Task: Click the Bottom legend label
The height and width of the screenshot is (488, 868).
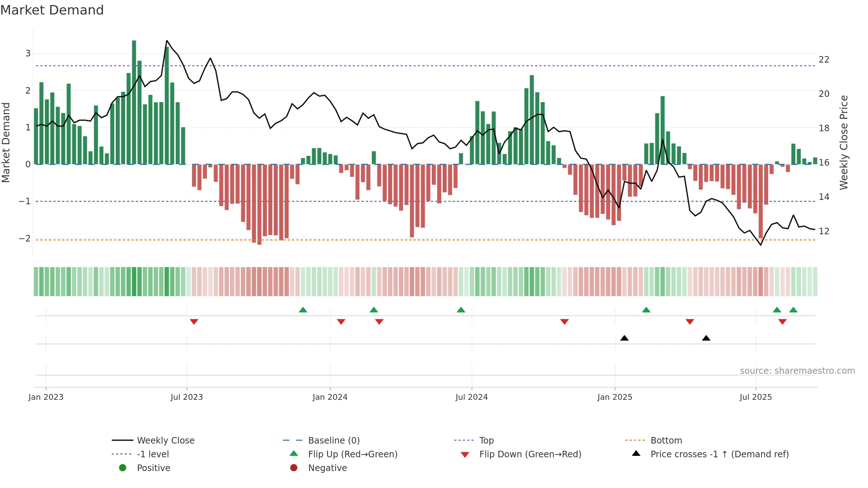Action: (666, 440)
